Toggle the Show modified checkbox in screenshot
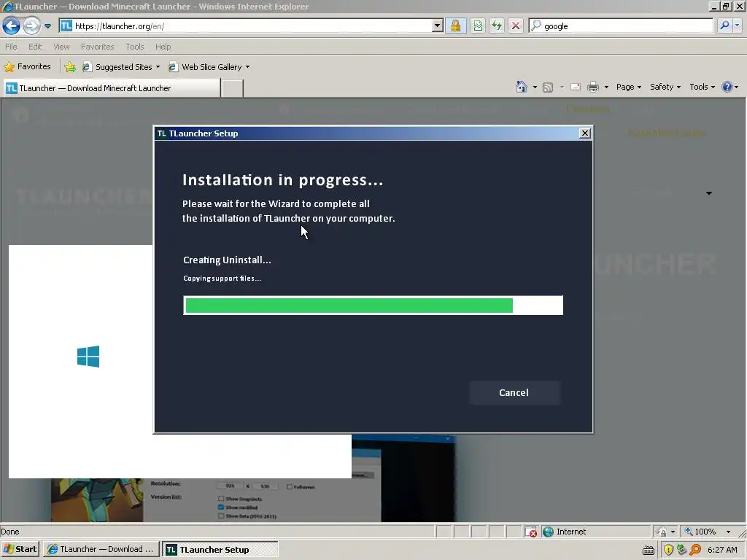The image size is (747, 560). coord(220,507)
